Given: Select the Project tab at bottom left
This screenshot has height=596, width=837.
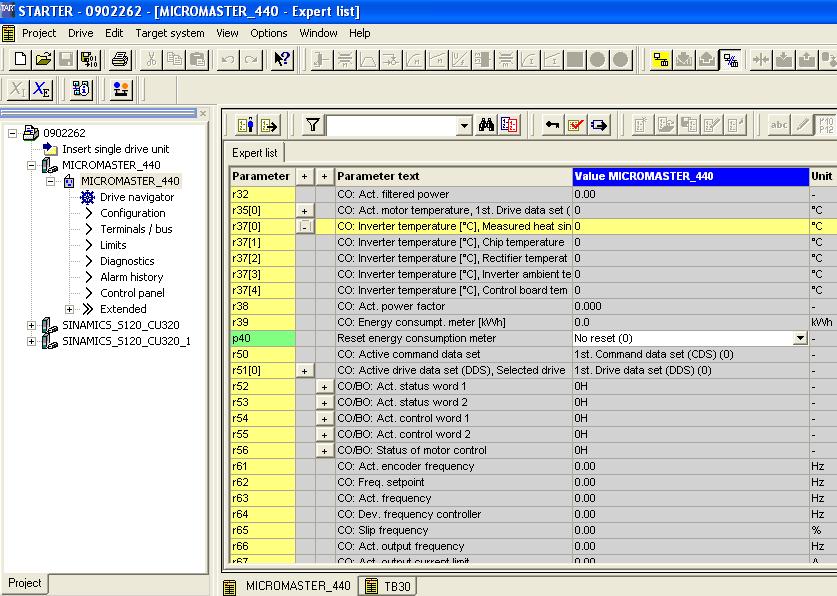Looking at the screenshot, I should tap(25, 583).
